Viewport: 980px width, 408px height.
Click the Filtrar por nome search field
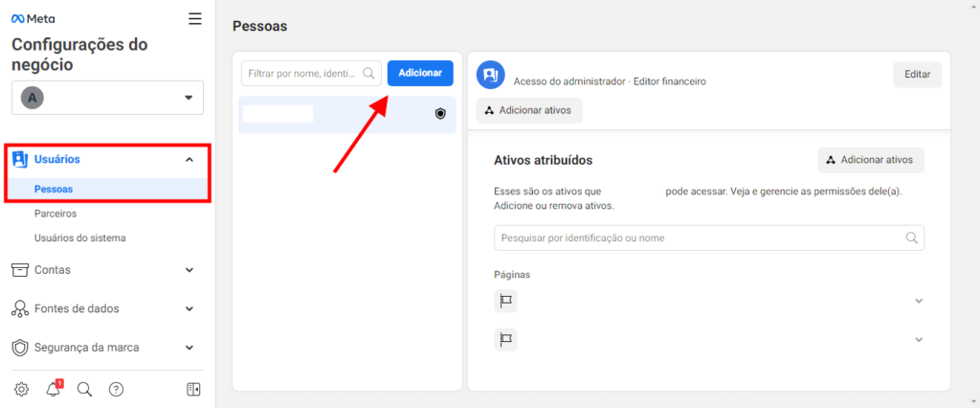click(311, 73)
